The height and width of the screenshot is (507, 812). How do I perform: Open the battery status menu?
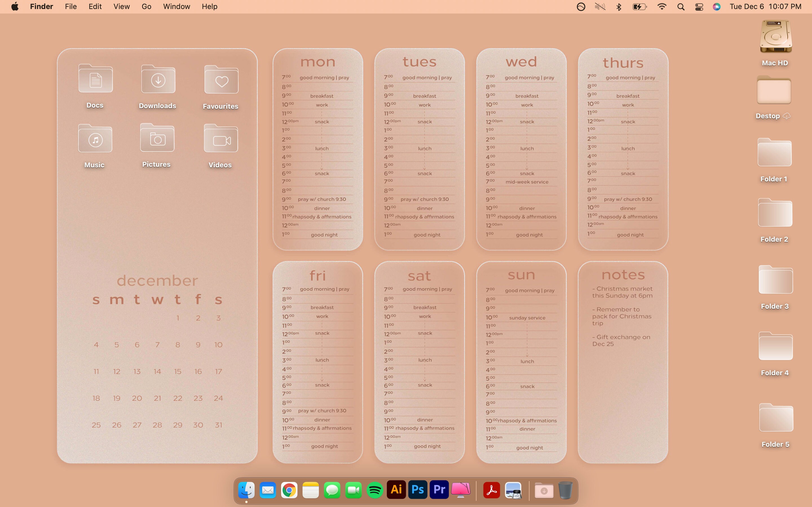pyautogui.click(x=639, y=6)
